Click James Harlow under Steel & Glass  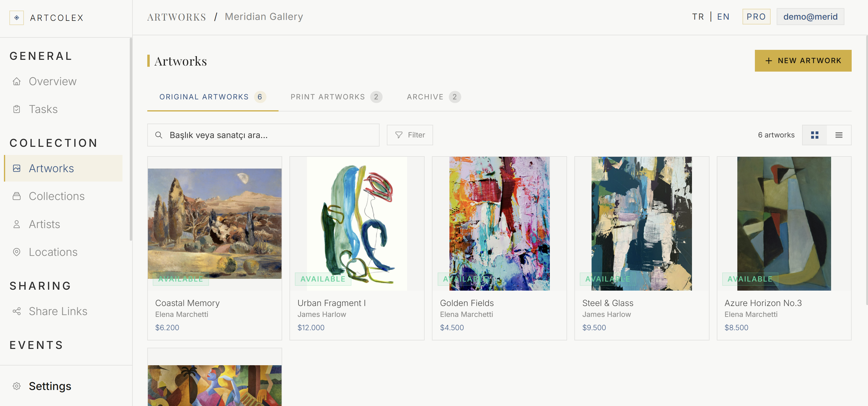(606, 314)
